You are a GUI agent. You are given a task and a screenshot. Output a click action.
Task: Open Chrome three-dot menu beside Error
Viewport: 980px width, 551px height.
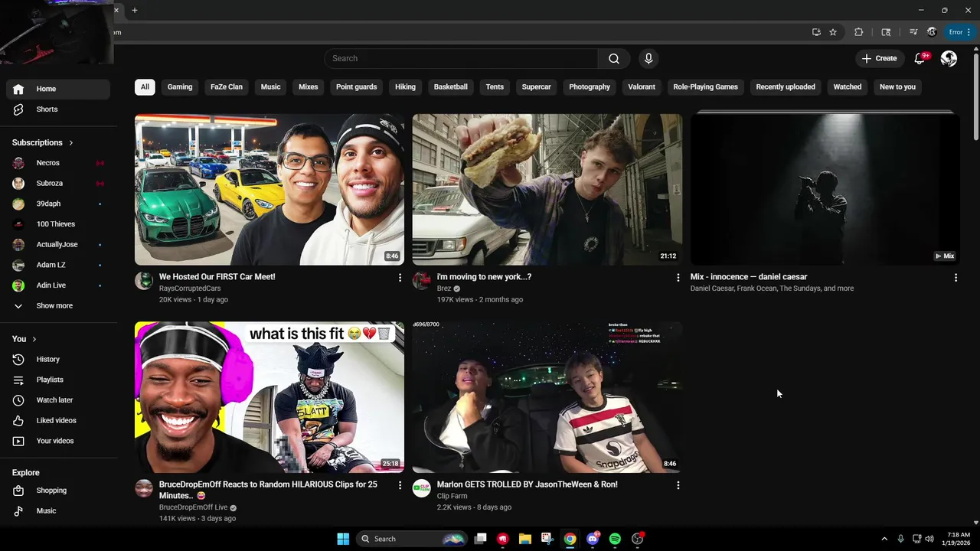point(969,32)
